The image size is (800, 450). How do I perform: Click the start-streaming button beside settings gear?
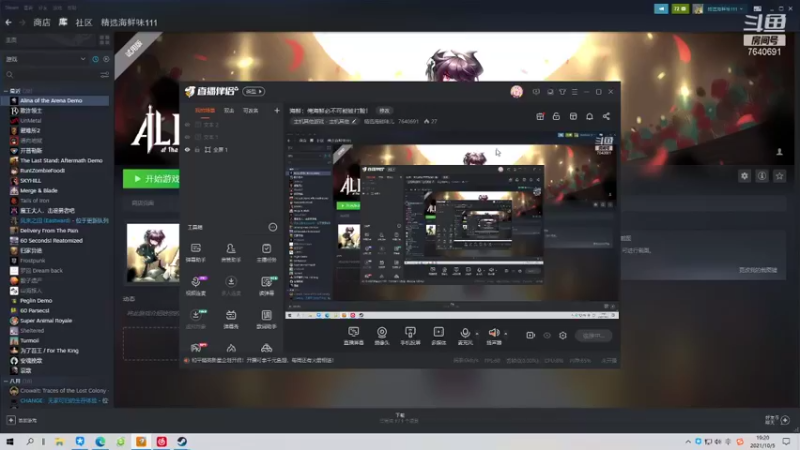coord(593,335)
